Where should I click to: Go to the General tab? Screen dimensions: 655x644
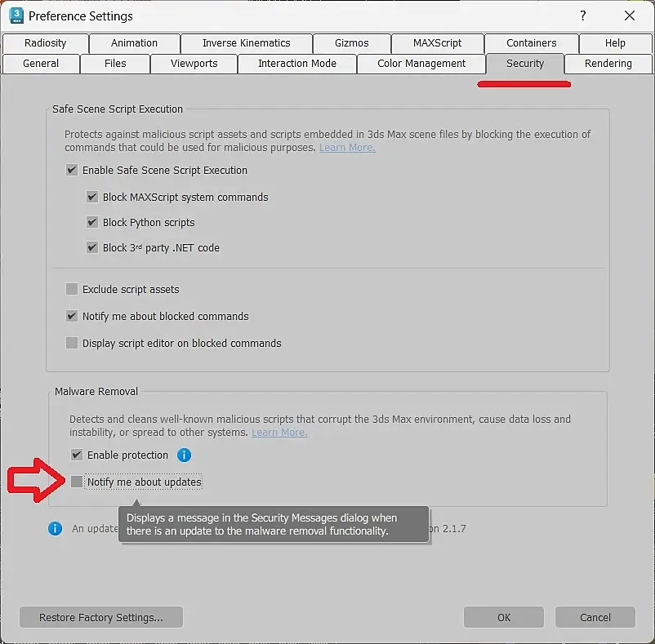[41, 64]
